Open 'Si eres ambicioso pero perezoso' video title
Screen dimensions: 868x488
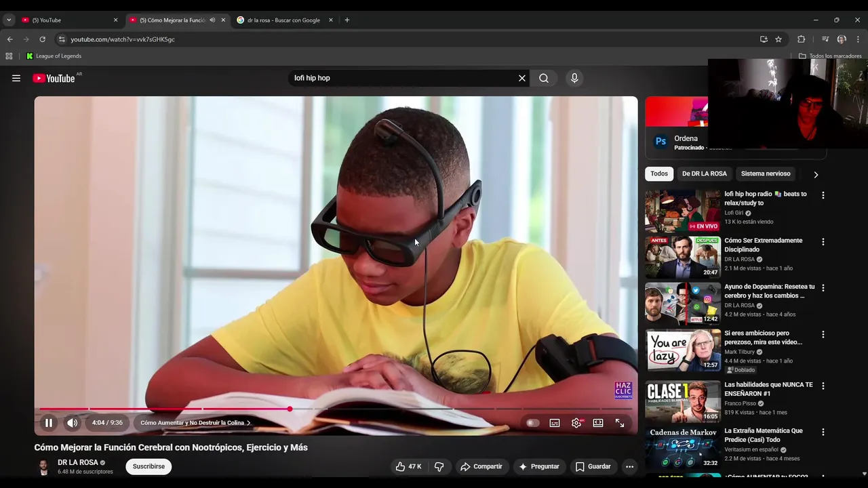point(763,338)
